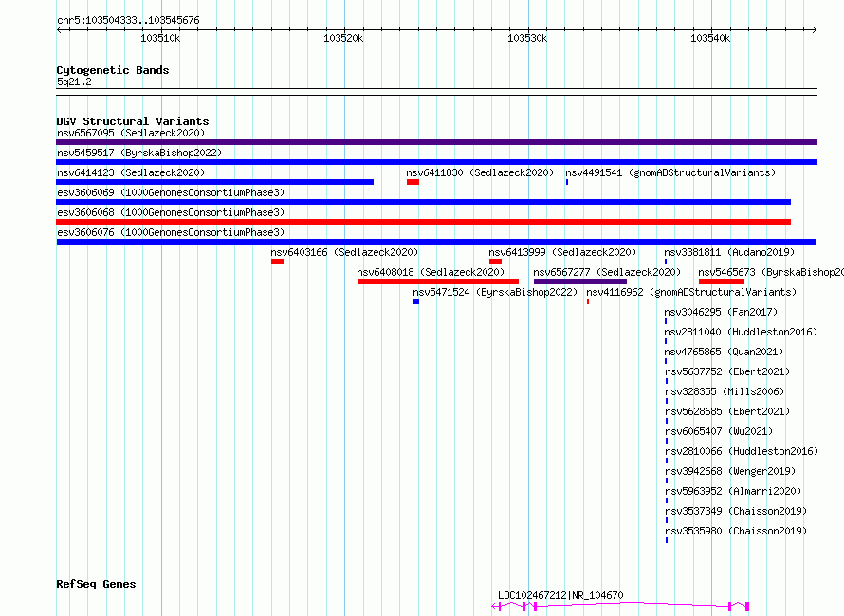Open nsv4116962 (gnomADStructuralVariants) label
This screenshot has width=844, height=616.
[691, 292]
